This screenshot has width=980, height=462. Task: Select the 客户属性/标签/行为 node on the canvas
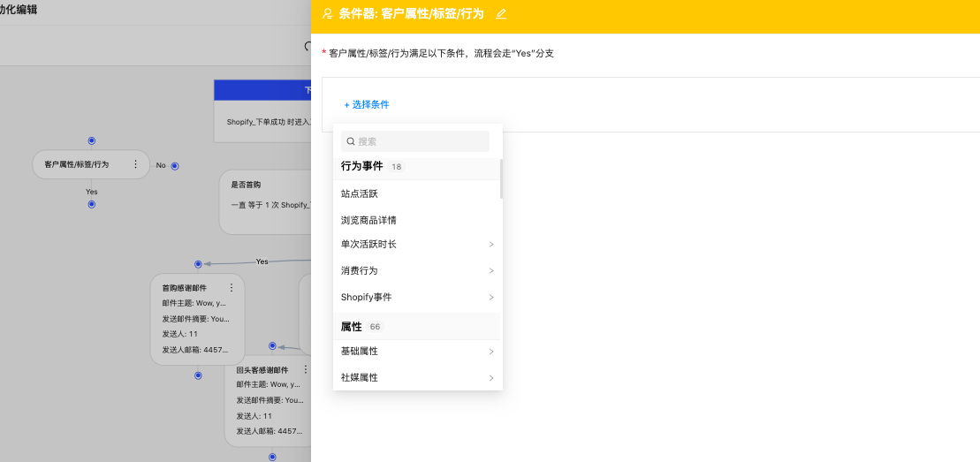pyautogui.click(x=91, y=164)
